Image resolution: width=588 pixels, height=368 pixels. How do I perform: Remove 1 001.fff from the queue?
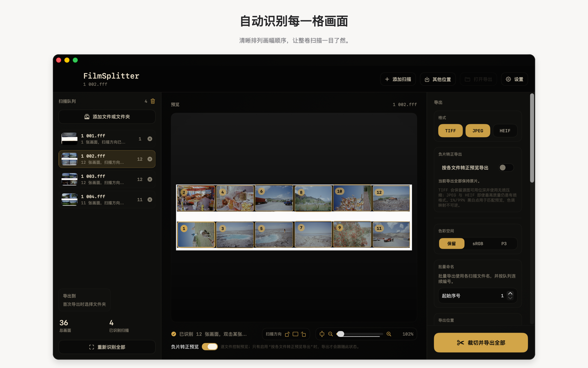click(x=150, y=139)
